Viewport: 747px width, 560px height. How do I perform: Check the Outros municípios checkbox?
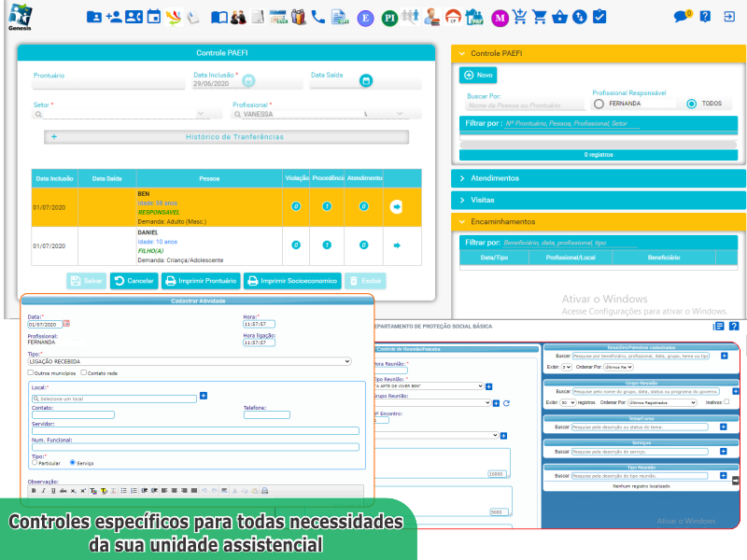[x=31, y=372]
